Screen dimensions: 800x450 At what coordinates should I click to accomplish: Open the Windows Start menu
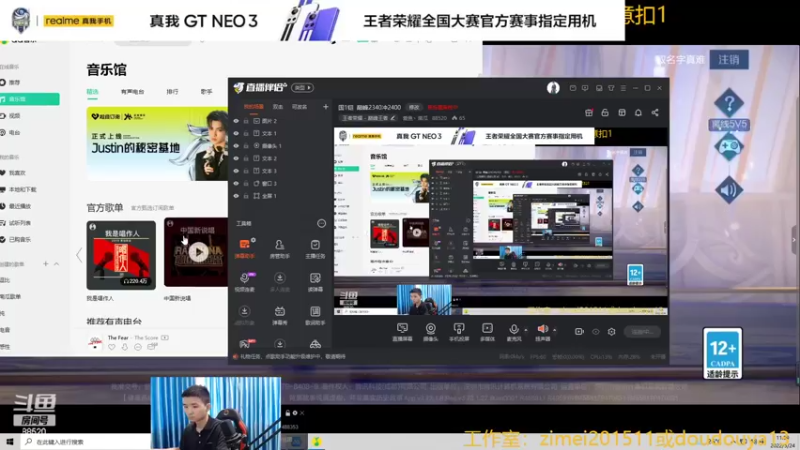[x=9, y=442]
